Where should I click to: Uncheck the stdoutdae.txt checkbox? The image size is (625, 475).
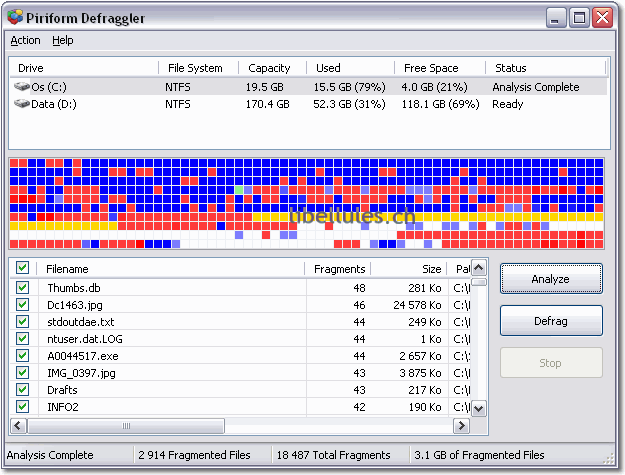(x=22, y=321)
